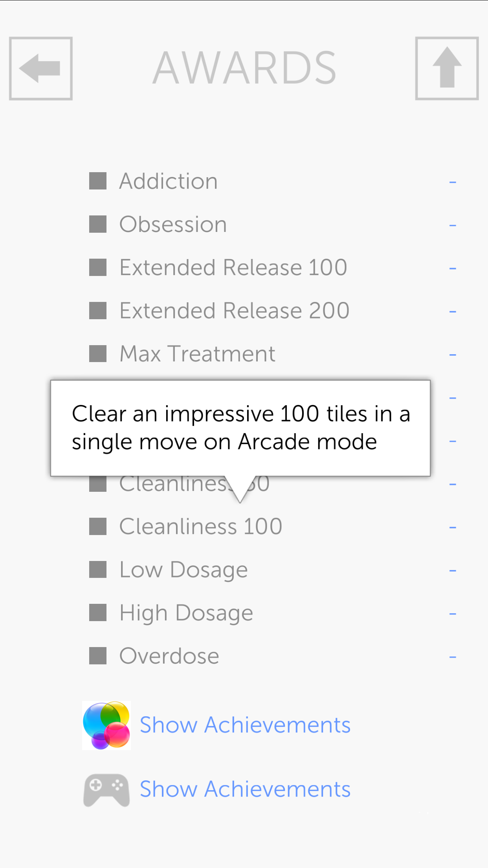Tap the back arrow button

[41, 68]
